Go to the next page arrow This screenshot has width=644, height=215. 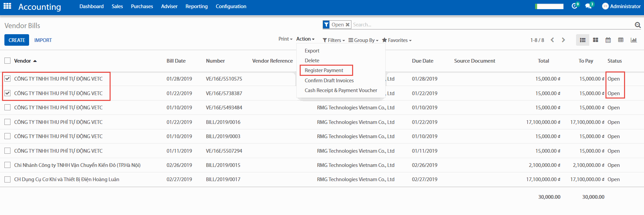coord(563,40)
